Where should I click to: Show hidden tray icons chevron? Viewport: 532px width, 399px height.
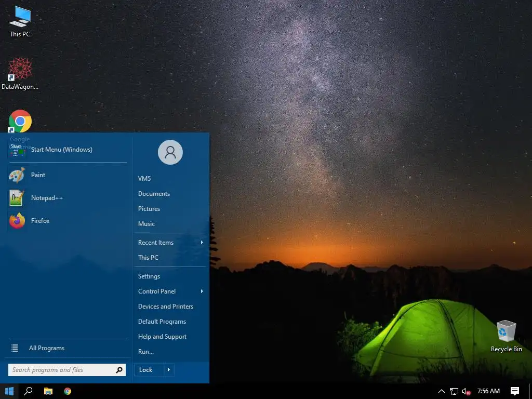442,391
